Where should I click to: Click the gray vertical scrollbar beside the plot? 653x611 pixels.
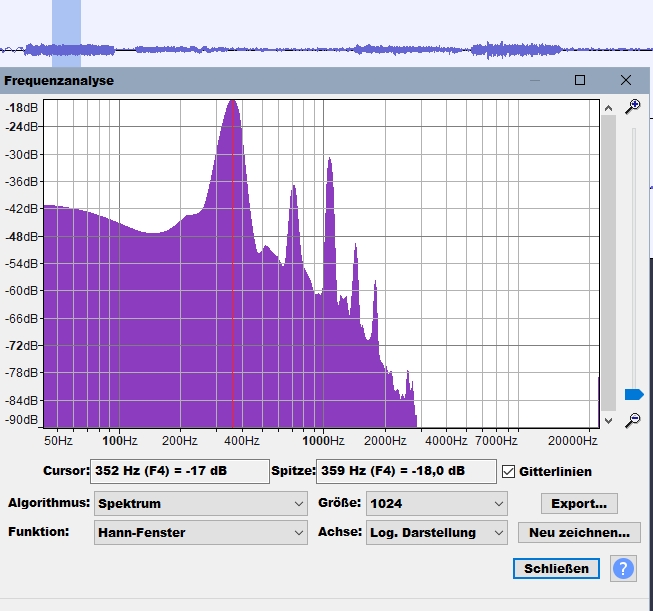click(x=607, y=260)
